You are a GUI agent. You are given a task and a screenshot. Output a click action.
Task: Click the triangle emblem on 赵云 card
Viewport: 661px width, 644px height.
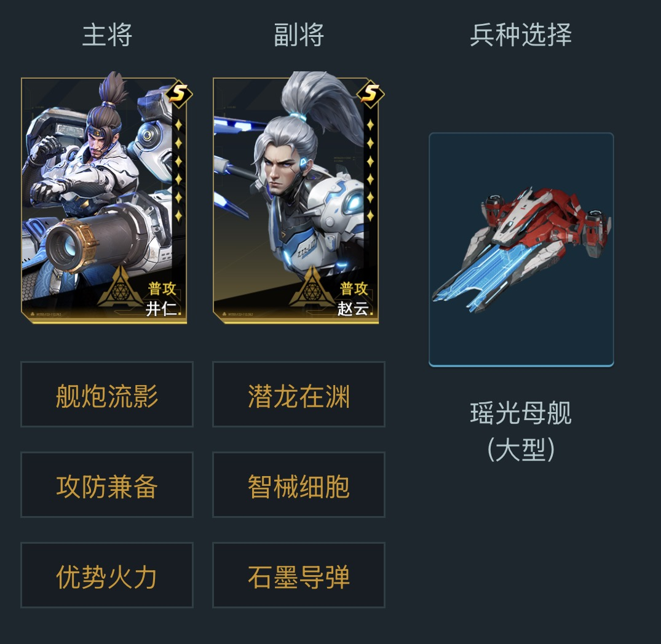tap(312, 287)
